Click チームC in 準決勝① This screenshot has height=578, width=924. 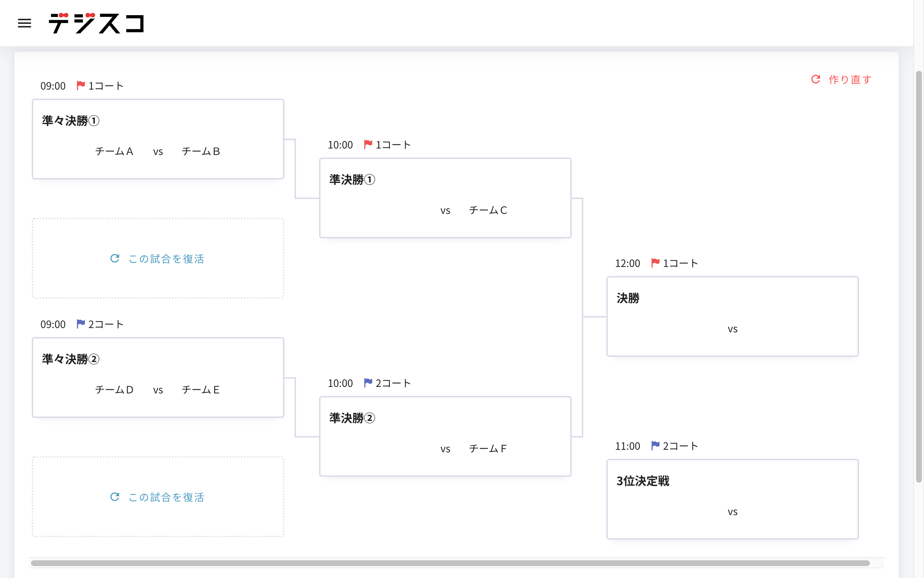488,211
